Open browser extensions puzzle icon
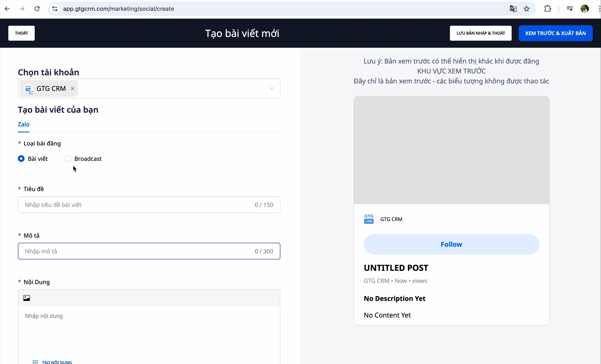 (x=548, y=9)
